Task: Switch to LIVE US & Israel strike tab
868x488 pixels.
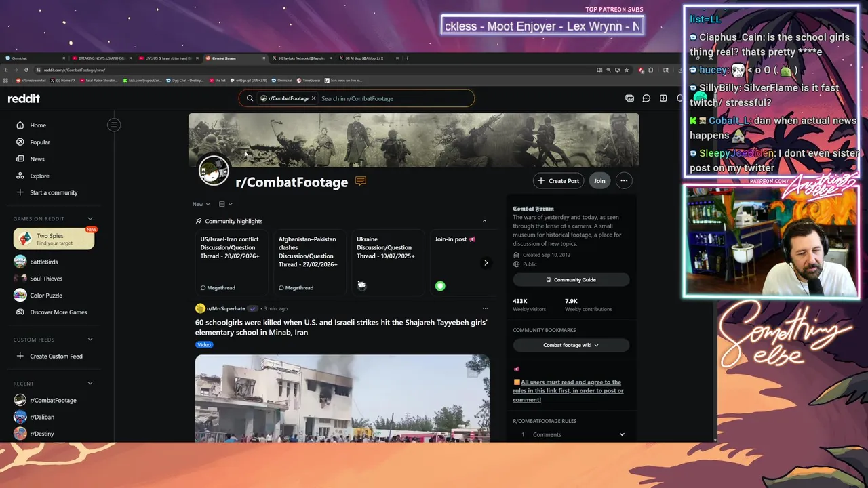Action: [168, 58]
